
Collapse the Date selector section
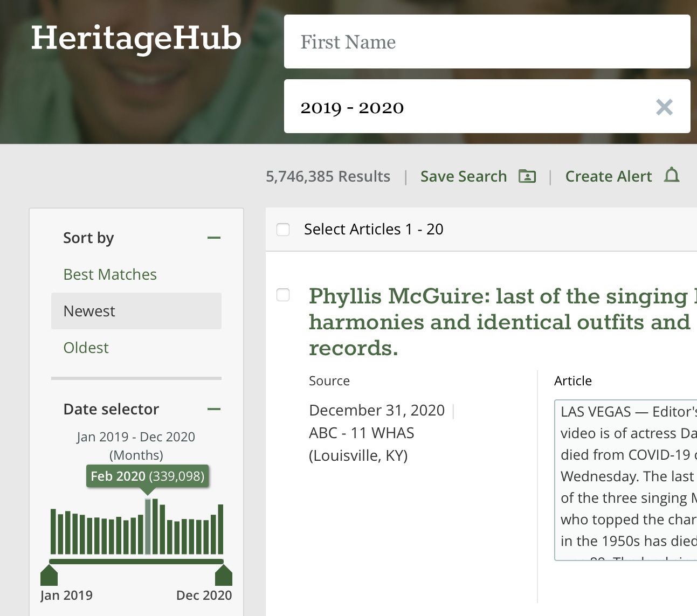[214, 409]
